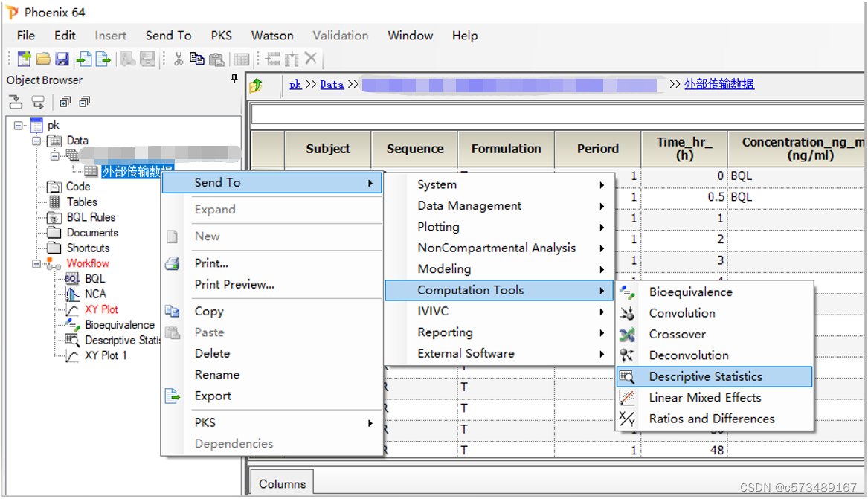Collapse the blurred dataset node under Data
This screenshot has height=499, width=868.
click(55, 156)
